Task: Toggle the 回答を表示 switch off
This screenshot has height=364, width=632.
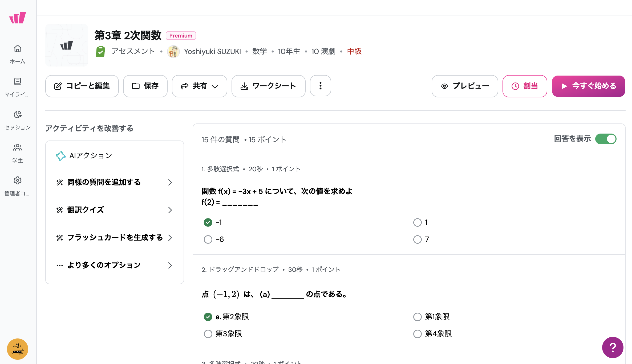Action: coord(606,139)
